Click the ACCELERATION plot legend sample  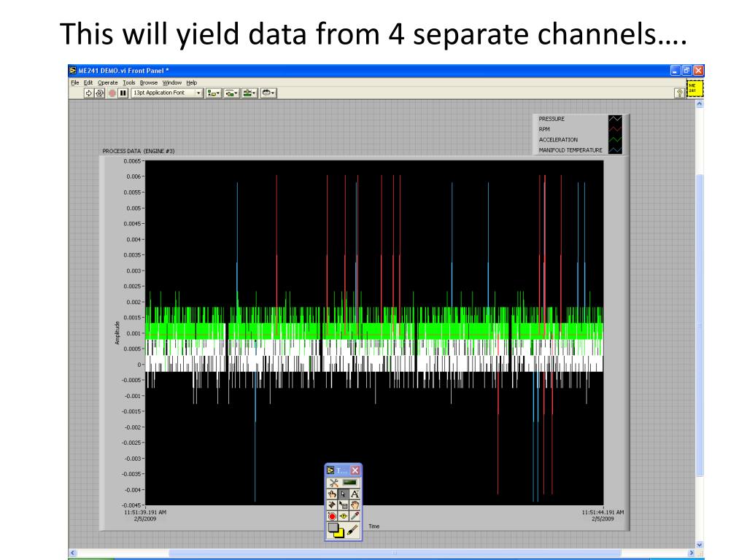point(615,140)
